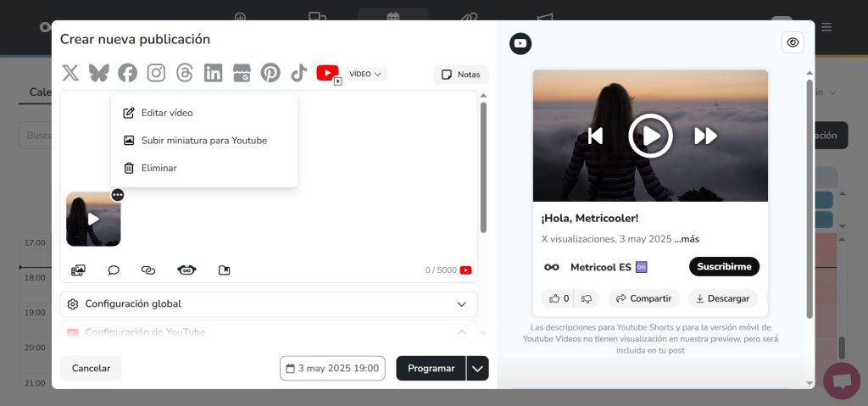Click the Compartir button

pyautogui.click(x=643, y=298)
